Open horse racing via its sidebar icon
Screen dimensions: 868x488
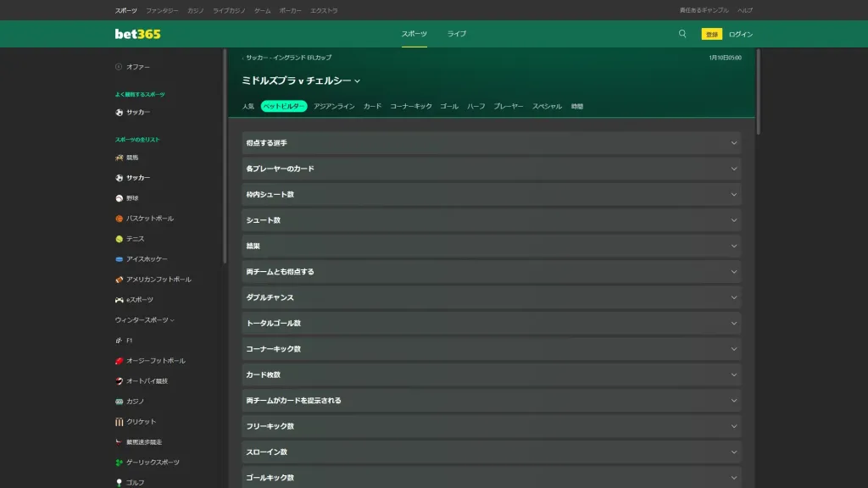point(120,158)
